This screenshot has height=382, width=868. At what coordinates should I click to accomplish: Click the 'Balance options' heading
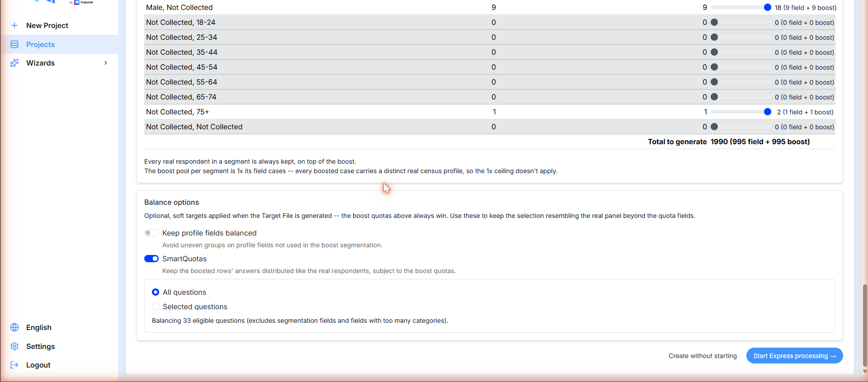click(x=171, y=202)
